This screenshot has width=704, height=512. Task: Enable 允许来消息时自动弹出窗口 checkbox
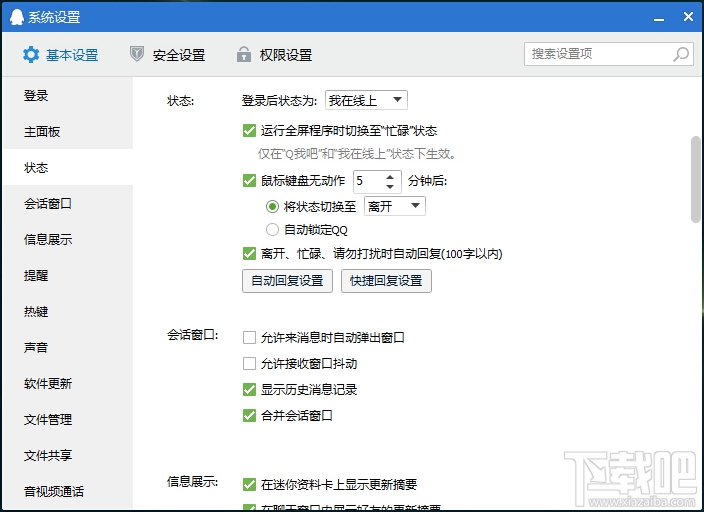coord(249,337)
